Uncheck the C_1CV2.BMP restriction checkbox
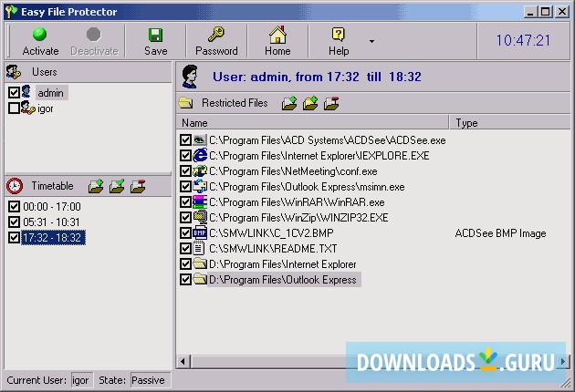The height and width of the screenshot is (392, 575). click(185, 233)
